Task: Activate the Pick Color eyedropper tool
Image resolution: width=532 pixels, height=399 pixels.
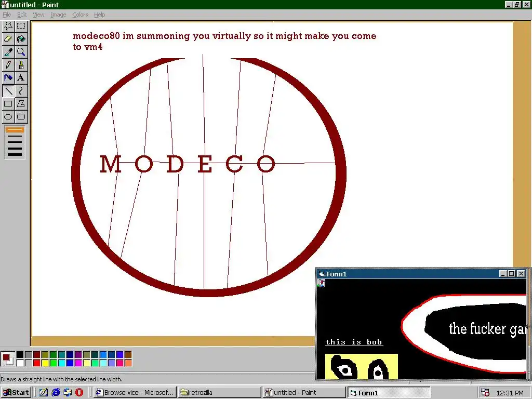Action: [x=8, y=51]
